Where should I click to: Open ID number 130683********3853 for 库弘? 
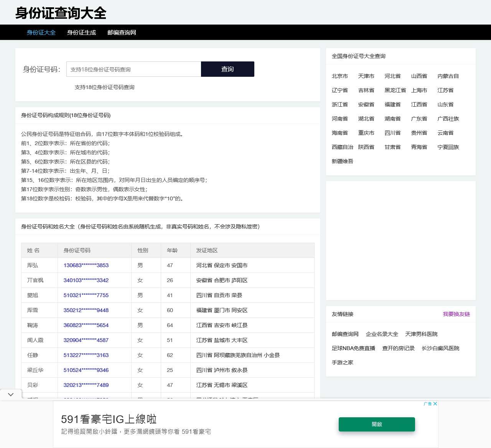click(x=86, y=265)
